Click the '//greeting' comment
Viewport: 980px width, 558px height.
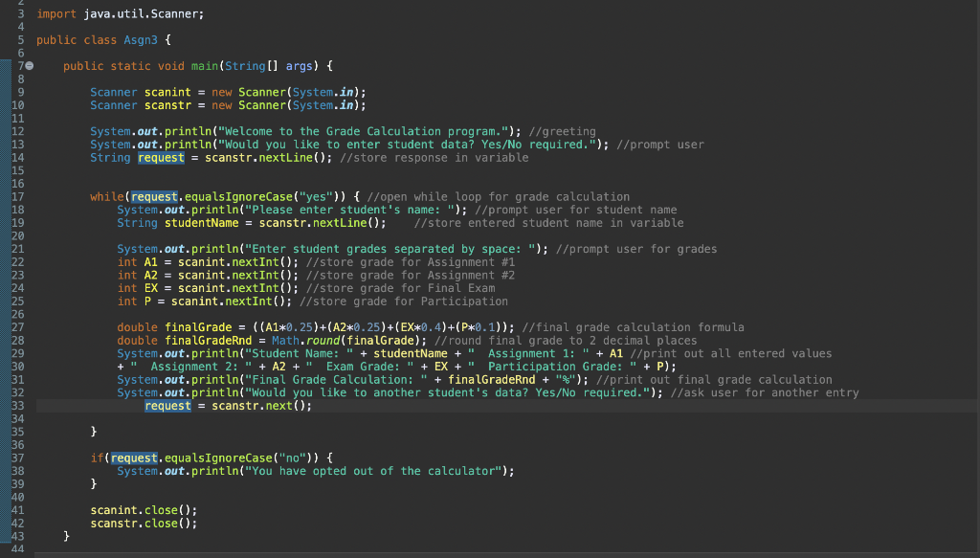coord(562,132)
